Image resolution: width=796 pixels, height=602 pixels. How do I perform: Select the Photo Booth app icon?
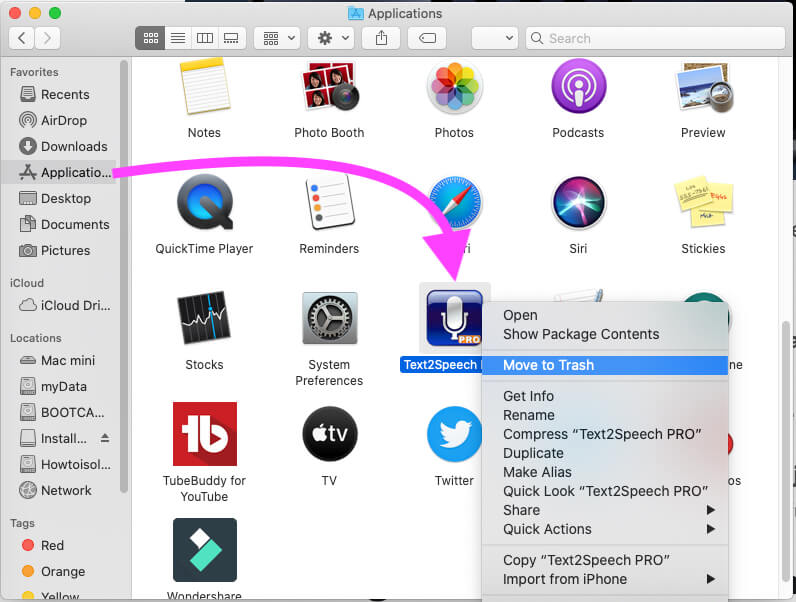[x=329, y=86]
